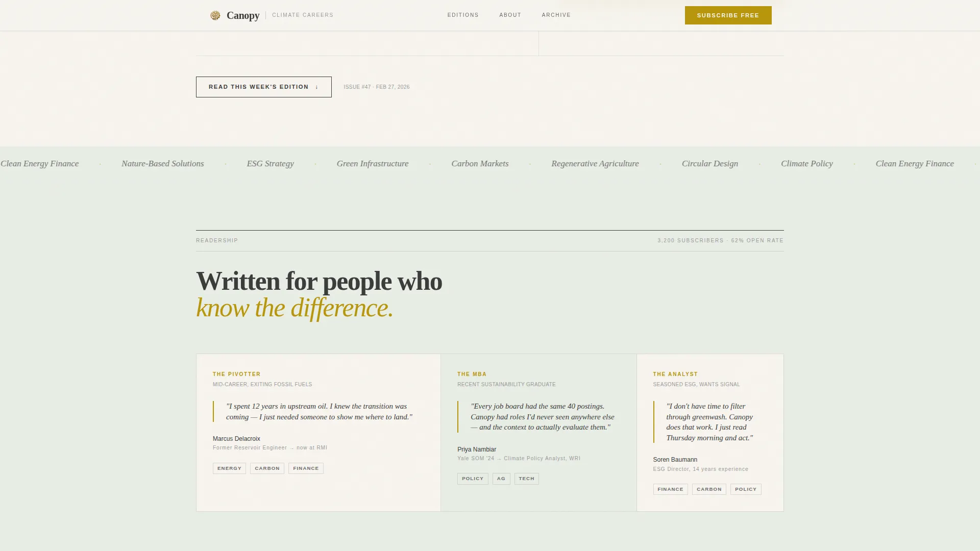This screenshot has height=551, width=980.
Task: Click the Canopy leaf logo icon
Action: click(215, 15)
